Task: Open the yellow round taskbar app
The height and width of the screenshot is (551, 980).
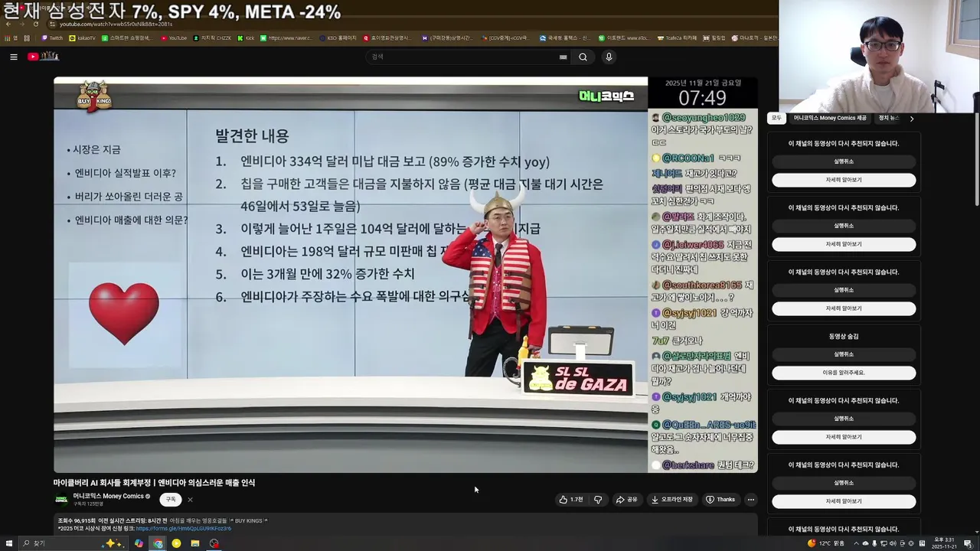Action: pyautogui.click(x=176, y=543)
